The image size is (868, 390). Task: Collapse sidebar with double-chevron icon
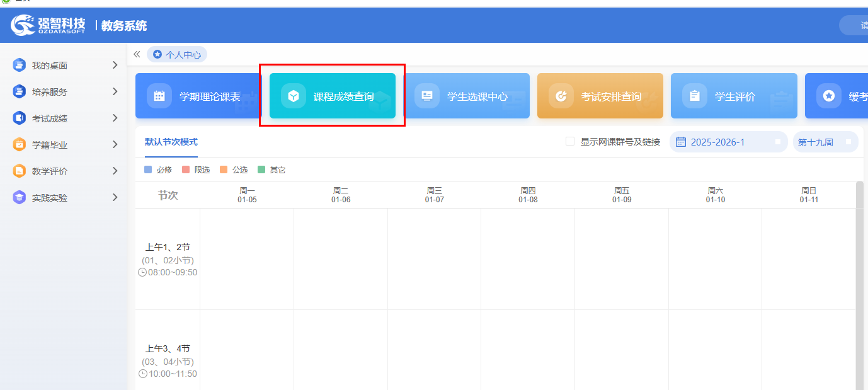pyautogui.click(x=137, y=55)
